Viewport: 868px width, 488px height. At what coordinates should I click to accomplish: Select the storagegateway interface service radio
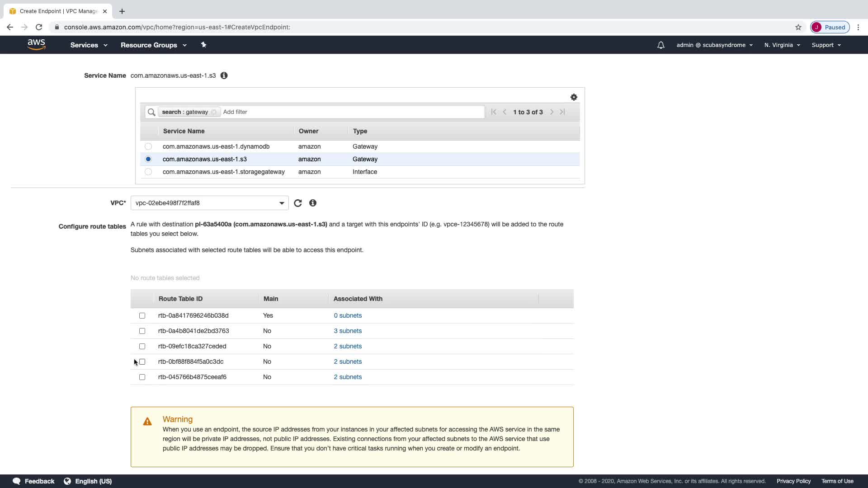pos(148,172)
